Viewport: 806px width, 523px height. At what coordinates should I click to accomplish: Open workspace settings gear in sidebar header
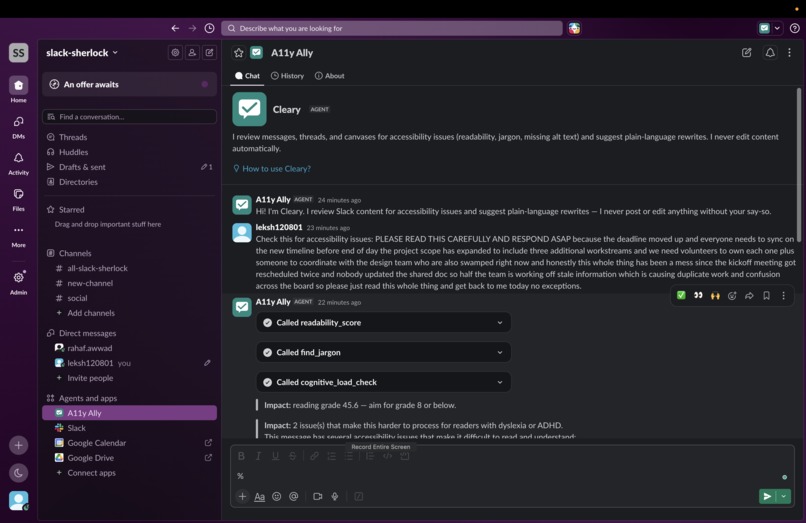click(175, 52)
